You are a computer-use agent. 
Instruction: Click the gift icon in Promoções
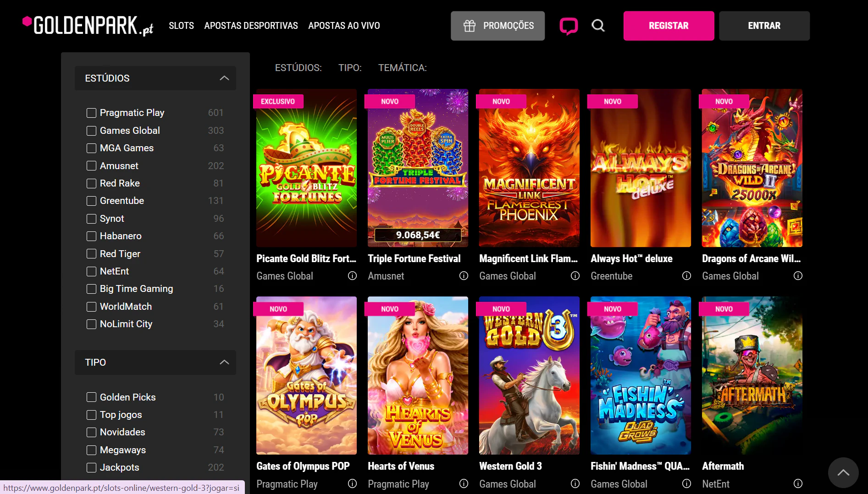point(469,26)
